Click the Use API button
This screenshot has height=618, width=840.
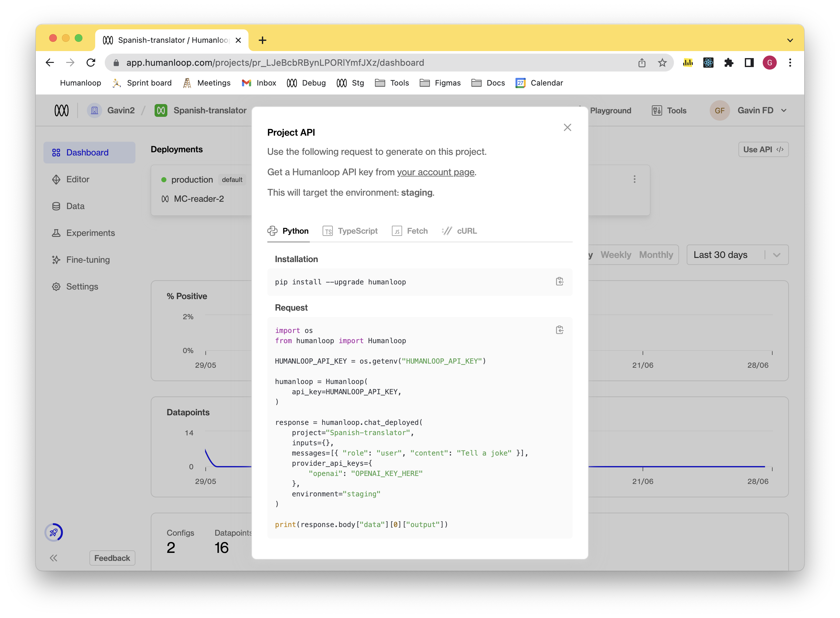[763, 149]
